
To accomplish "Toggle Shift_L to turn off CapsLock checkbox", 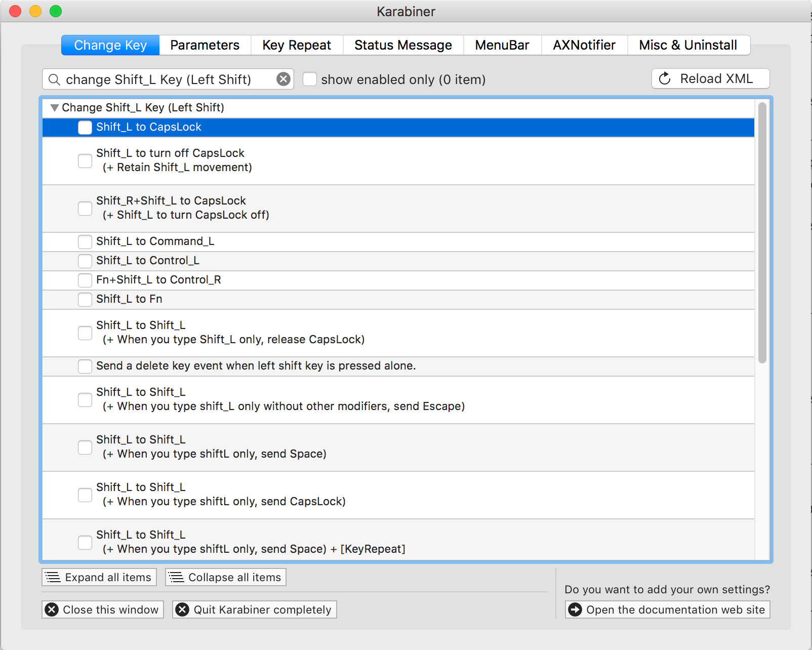I will pos(85,161).
